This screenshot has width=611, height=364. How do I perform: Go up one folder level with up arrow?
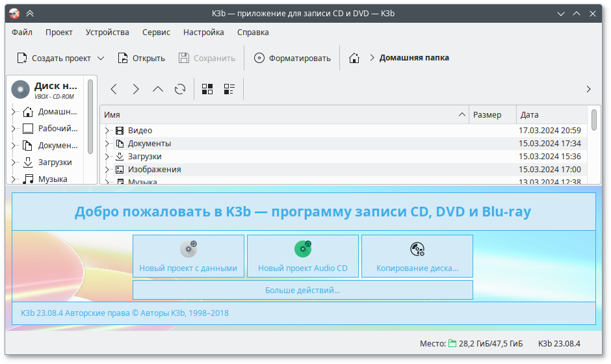158,89
